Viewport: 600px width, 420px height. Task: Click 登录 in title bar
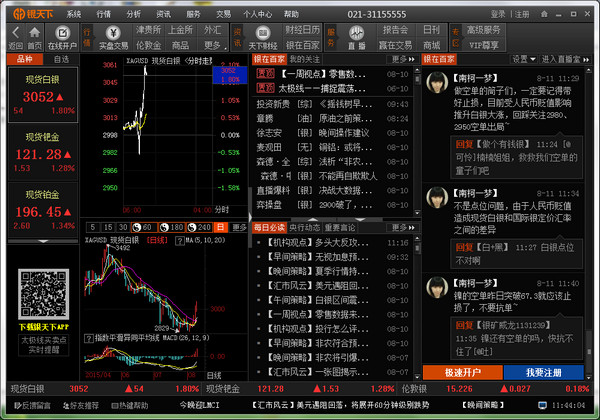point(498,14)
